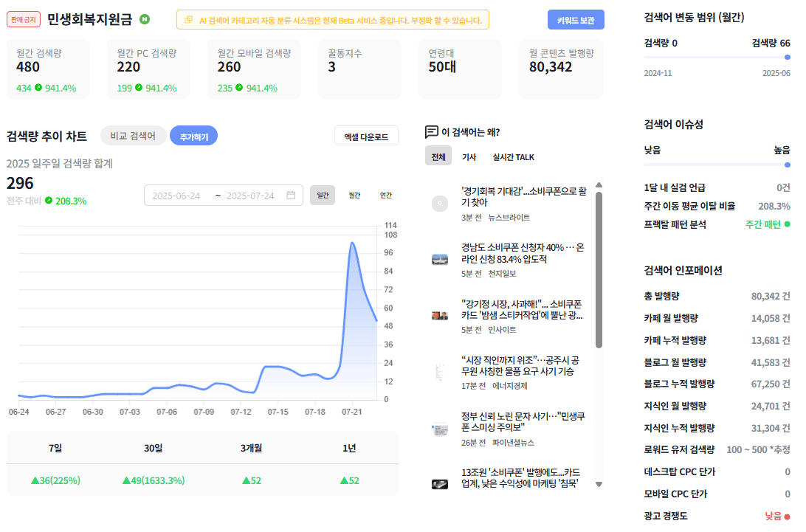Click the 판매금지 red badge
This screenshot has height=532, width=806.
pyautogui.click(x=24, y=19)
